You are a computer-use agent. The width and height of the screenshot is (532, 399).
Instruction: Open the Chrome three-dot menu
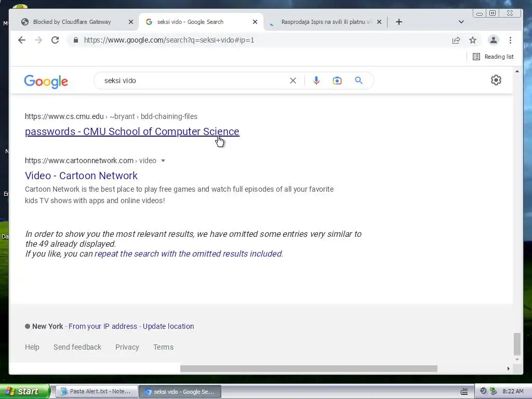point(510,40)
